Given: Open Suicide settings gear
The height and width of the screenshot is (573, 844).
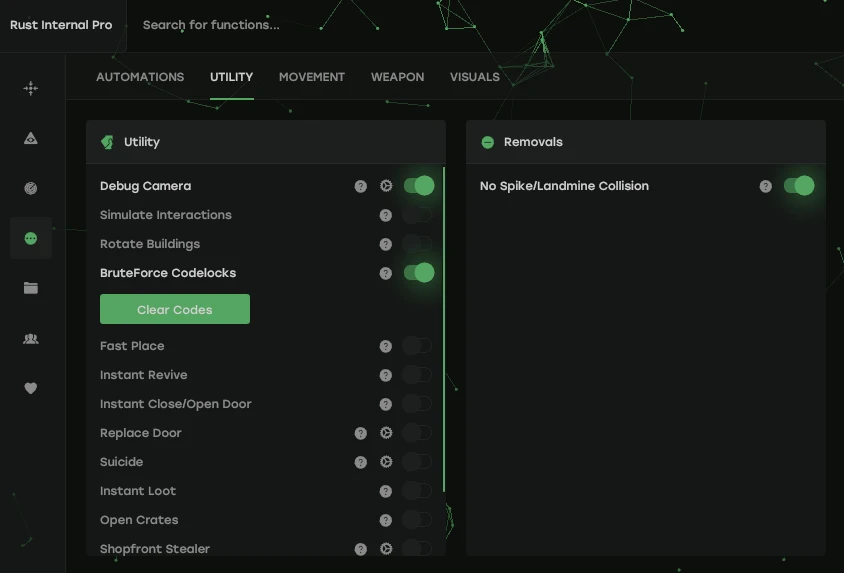Looking at the screenshot, I should click(x=386, y=462).
